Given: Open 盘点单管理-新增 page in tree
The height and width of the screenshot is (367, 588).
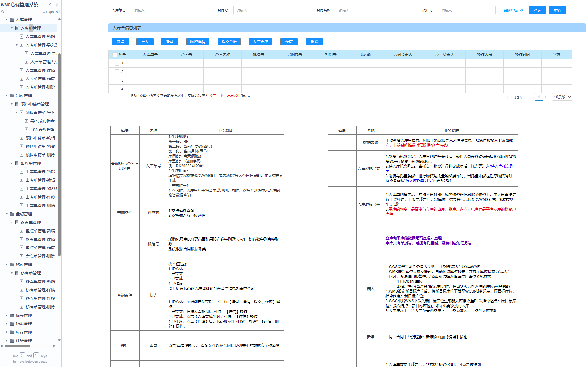Looking at the screenshot, I should click(40, 231).
